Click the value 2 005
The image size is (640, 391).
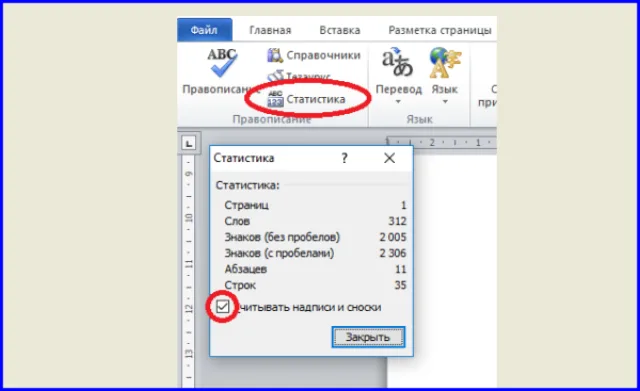coord(393,237)
